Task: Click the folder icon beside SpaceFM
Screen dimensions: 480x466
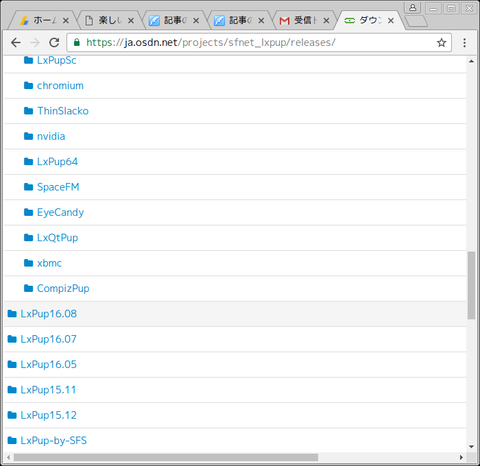Action: [28, 187]
